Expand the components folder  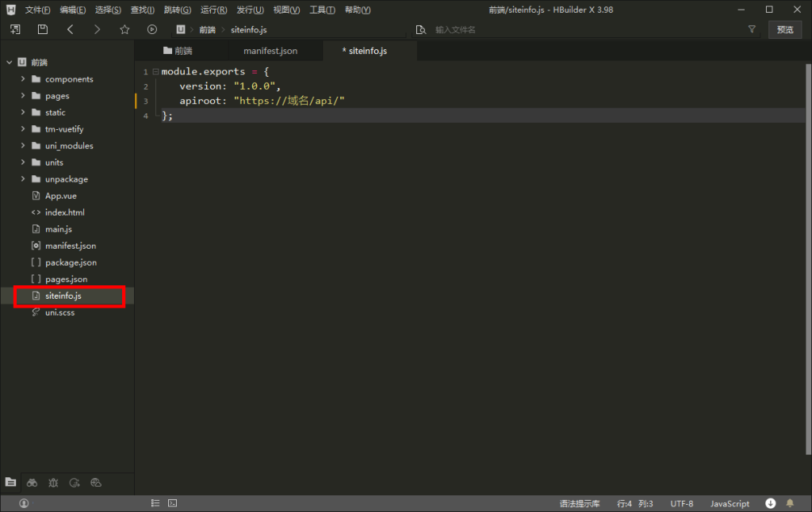[x=23, y=78]
